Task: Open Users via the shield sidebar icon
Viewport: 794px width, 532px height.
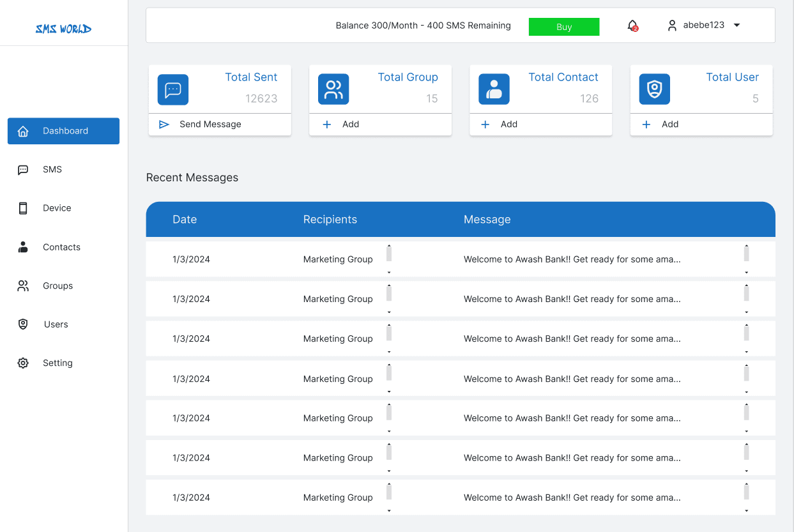Action: click(23, 324)
